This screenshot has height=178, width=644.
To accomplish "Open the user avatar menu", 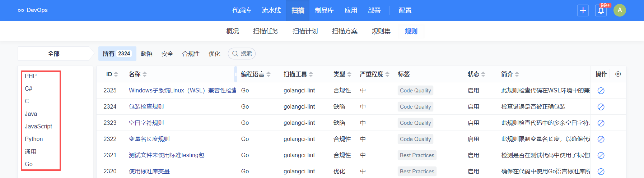I will (x=620, y=10).
